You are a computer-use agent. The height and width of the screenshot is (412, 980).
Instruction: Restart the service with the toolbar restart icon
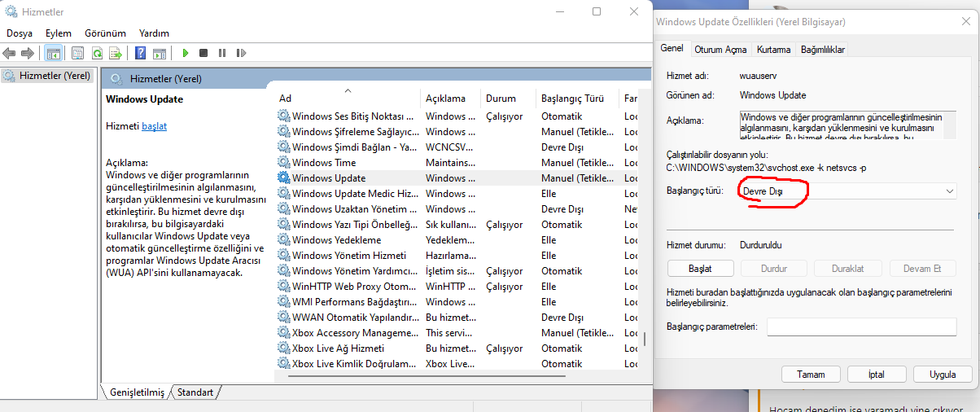tap(241, 53)
